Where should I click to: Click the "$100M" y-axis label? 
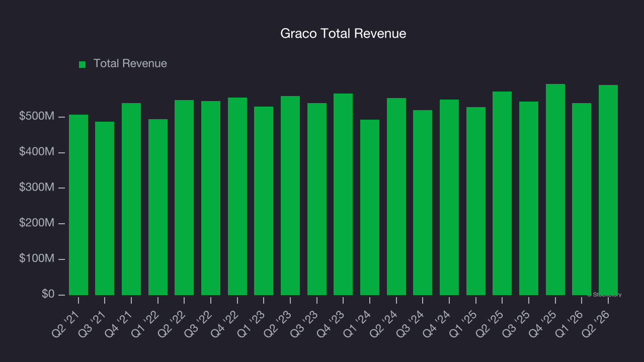tap(37, 259)
